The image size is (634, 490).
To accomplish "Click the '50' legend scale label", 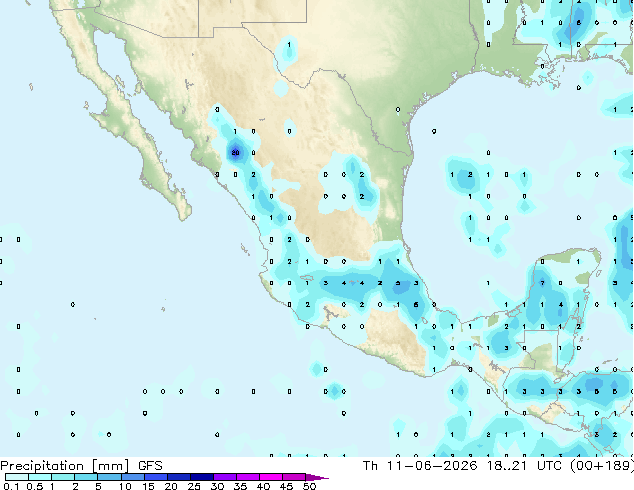I will coord(309,486).
